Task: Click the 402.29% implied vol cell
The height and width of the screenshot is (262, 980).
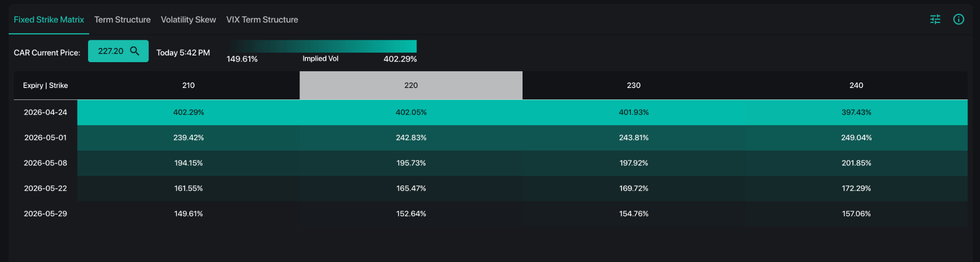Action: (189, 112)
